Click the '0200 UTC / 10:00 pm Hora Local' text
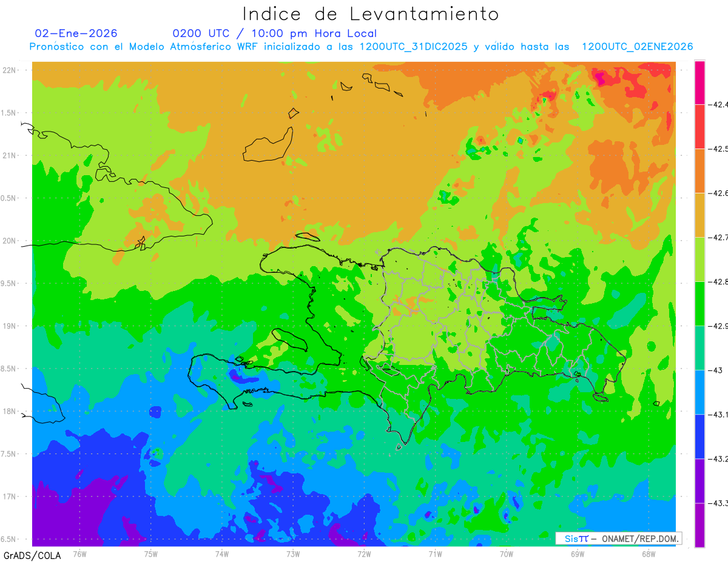The height and width of the screenshot is (562, 728). [275, 33]
